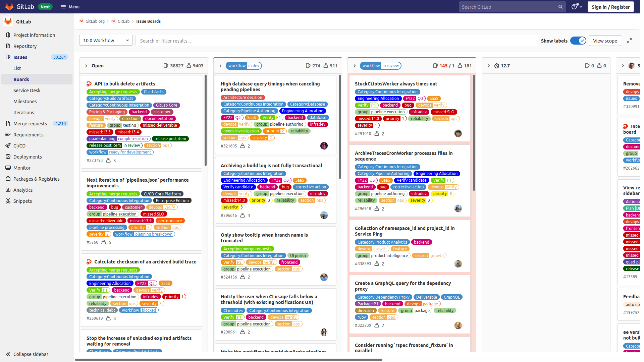
Task: Click assignee avatar on issue #291010
Action: [x=458, y=133]
